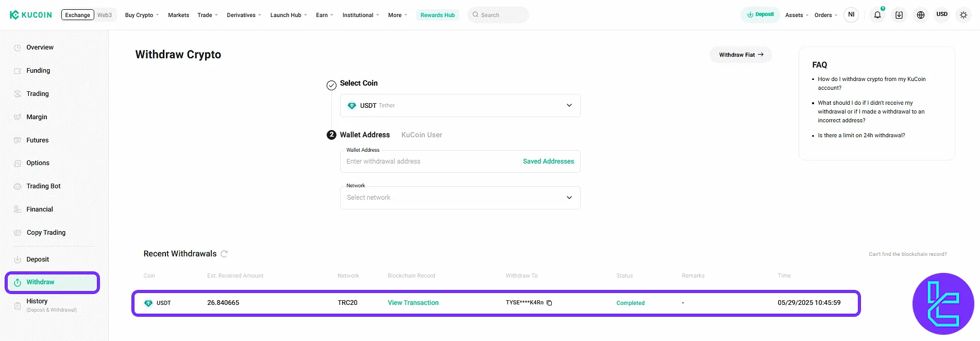Image resolution: width=980 pixels, height=341 pixels.
Task: Click the Completed status text
Action: (x=630, y=303)
